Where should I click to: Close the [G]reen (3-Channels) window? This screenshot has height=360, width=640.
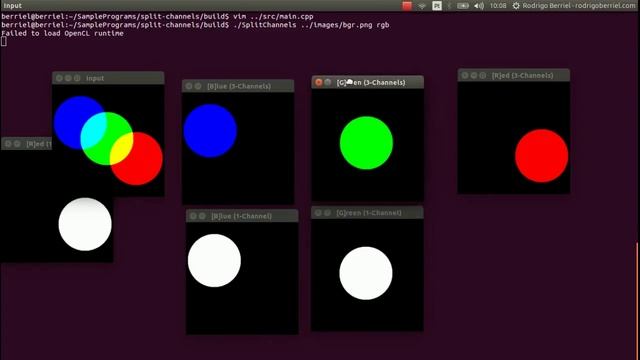pyautogui.click(x=318, y=82)
